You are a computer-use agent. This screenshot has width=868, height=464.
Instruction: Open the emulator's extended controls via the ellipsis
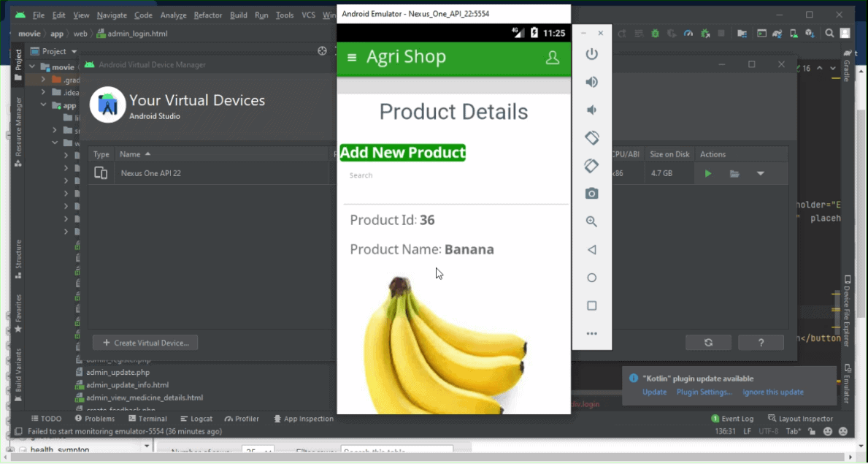pos(591,332)
